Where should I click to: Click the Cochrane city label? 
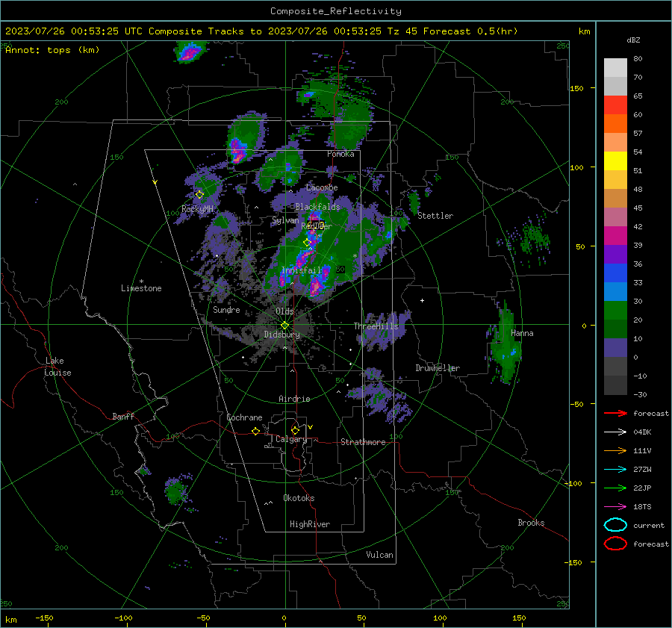(244, 417)
